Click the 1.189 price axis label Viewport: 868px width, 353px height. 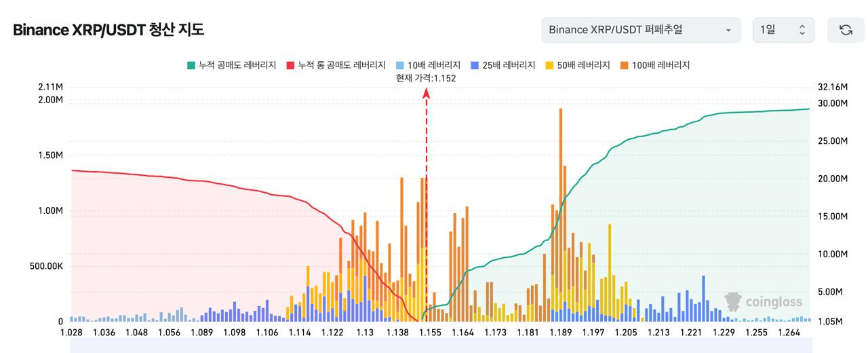(561, 333)
